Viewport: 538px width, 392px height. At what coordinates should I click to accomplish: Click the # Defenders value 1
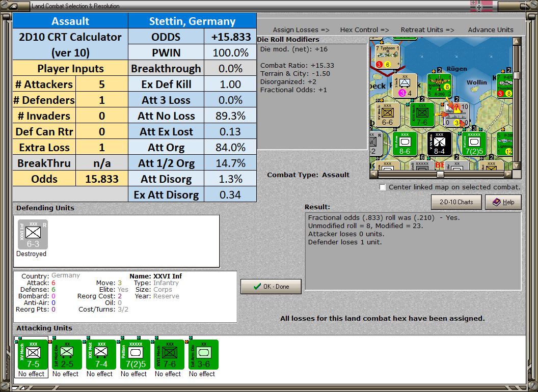tap(101, 100)
